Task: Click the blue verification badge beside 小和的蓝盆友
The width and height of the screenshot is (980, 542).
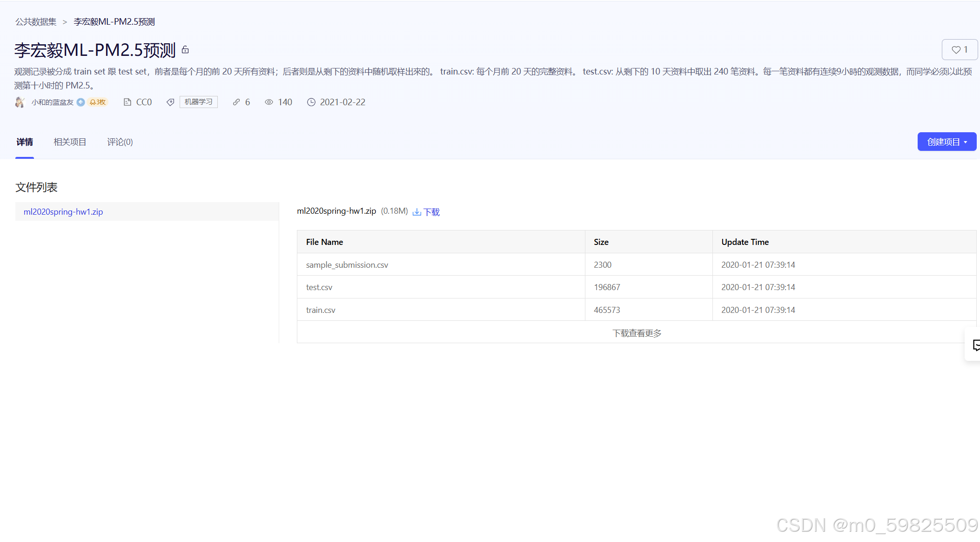Action: point(81,102)
